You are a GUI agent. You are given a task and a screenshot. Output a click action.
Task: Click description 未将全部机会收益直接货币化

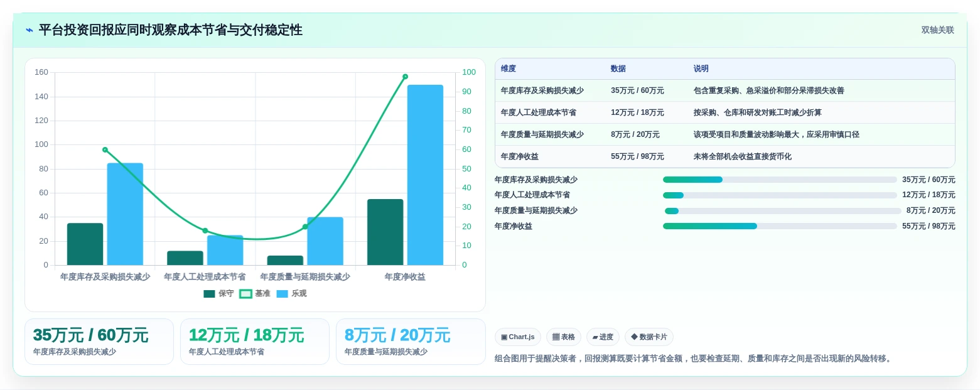click(x=743, y=156)
